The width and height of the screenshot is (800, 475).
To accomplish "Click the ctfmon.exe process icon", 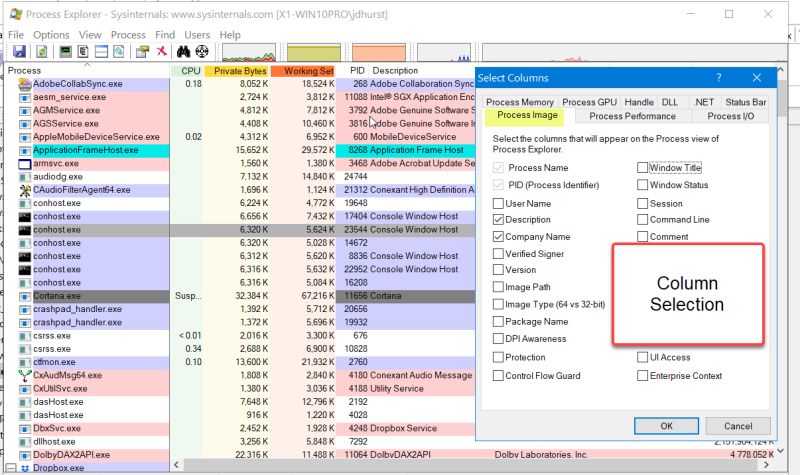I will coord(24,362).
